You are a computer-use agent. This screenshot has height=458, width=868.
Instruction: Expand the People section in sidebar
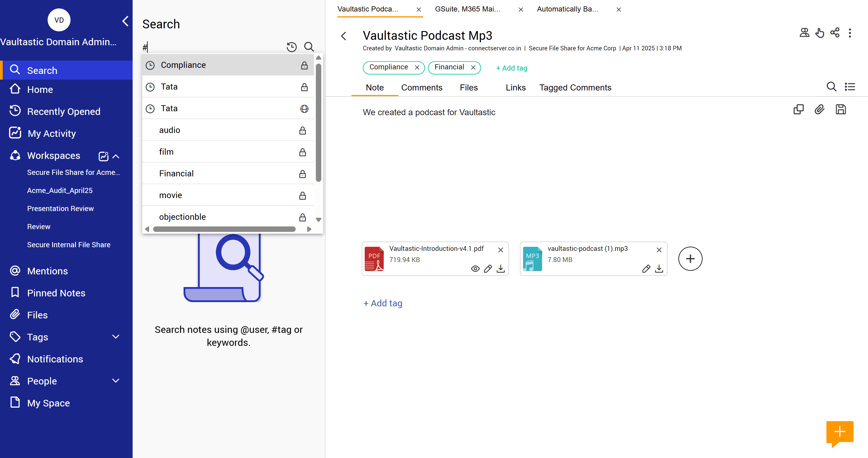point(115,381)
